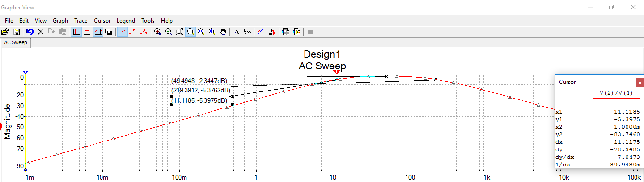Image resolution: width=644 pixels, height=182 pixels.
Task: Zoom to fit the full graph
Action: [x=179, y=32]
